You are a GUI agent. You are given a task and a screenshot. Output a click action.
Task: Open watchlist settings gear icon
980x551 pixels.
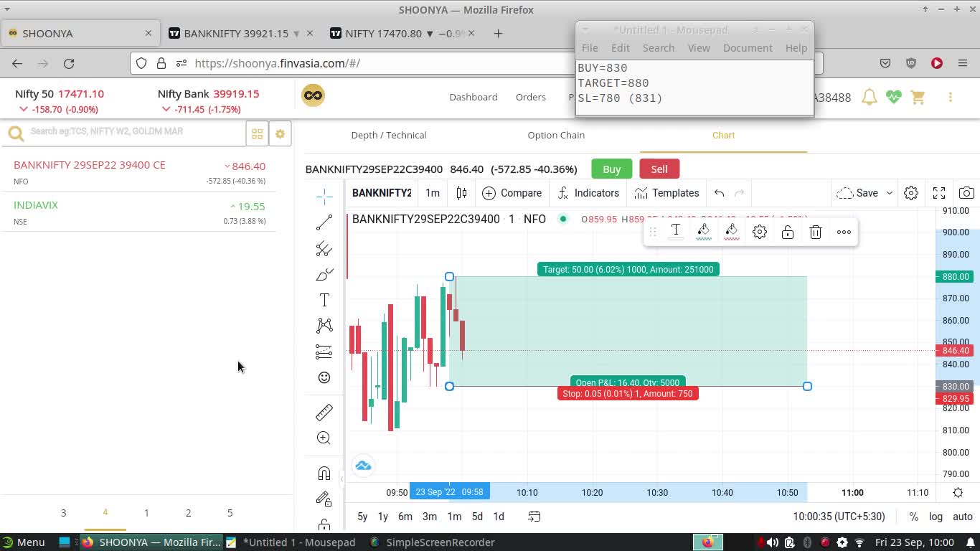280,134
